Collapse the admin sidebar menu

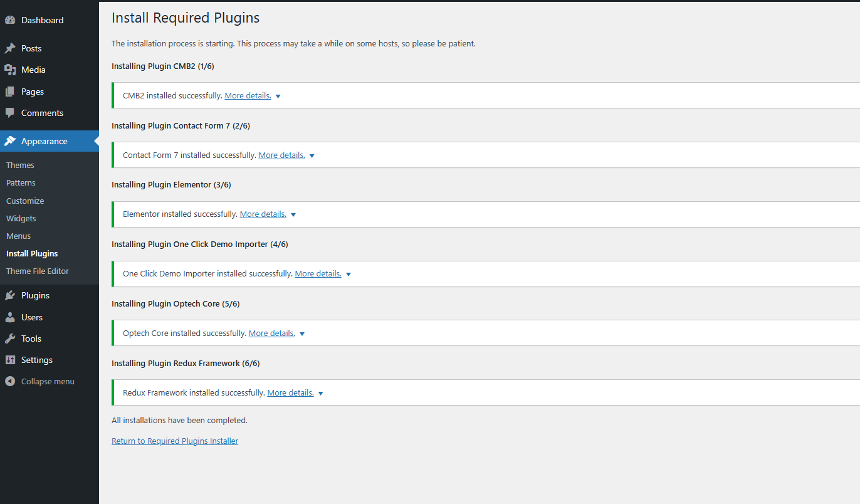(40, 381)
